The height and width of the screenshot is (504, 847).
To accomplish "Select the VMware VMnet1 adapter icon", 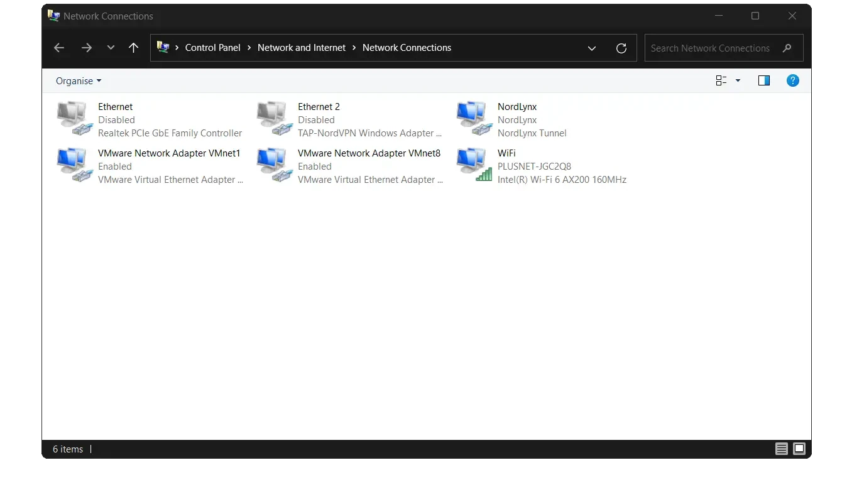I will tap(75, 165).
